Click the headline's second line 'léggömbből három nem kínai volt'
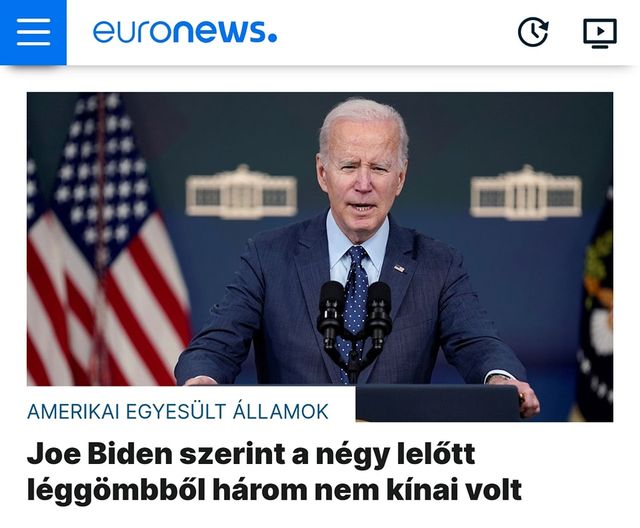Image resolution: width=640 pixels, height=528 pixels. point(274,490)
